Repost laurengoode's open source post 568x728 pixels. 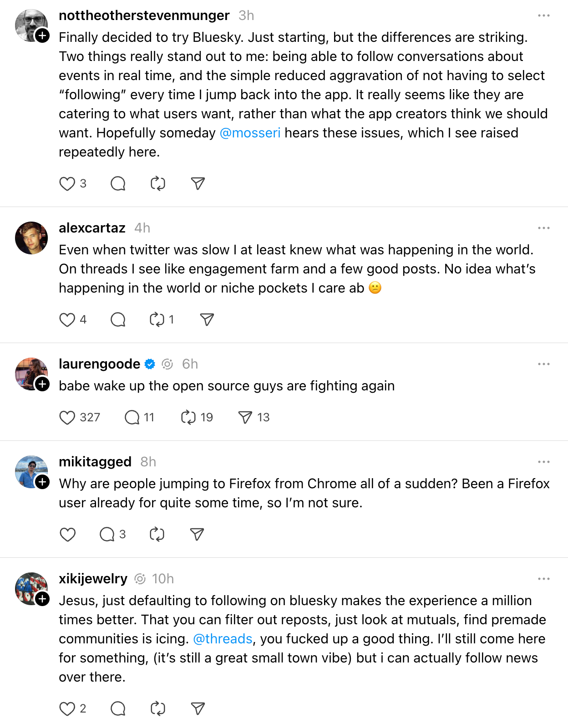188,418
